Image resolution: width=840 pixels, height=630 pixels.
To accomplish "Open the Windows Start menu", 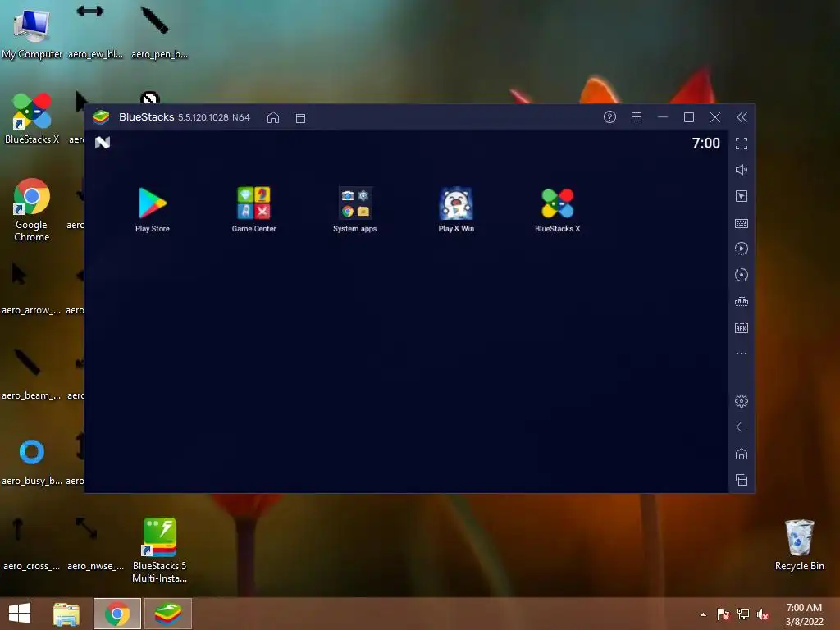I will [x=20, y=614].
